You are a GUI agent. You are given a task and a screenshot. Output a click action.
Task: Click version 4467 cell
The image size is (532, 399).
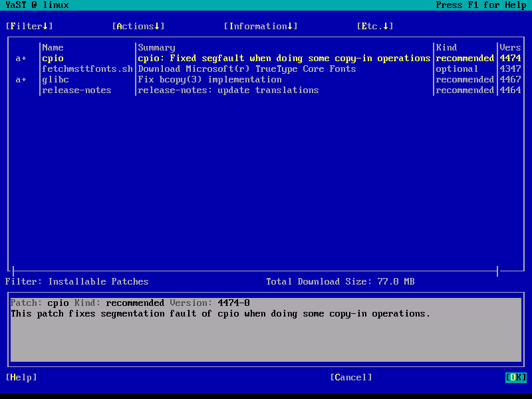pos(510,80)
